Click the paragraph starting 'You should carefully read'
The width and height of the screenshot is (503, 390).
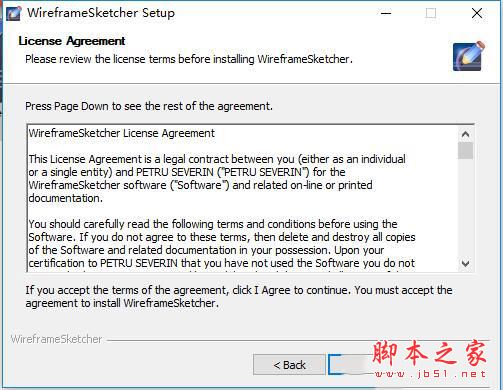(222, 244)
